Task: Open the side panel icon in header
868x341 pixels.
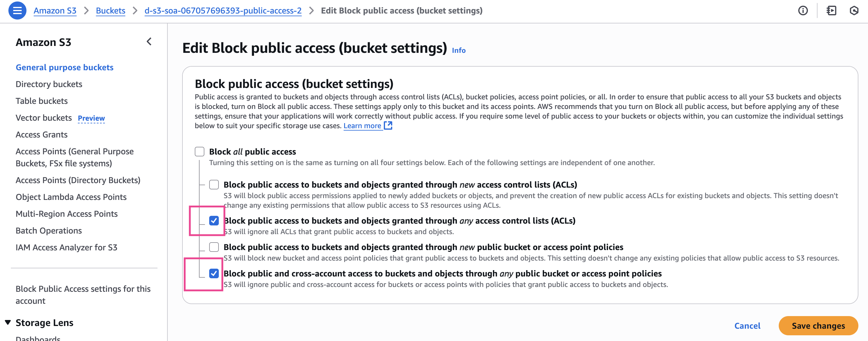Action: 831,11
